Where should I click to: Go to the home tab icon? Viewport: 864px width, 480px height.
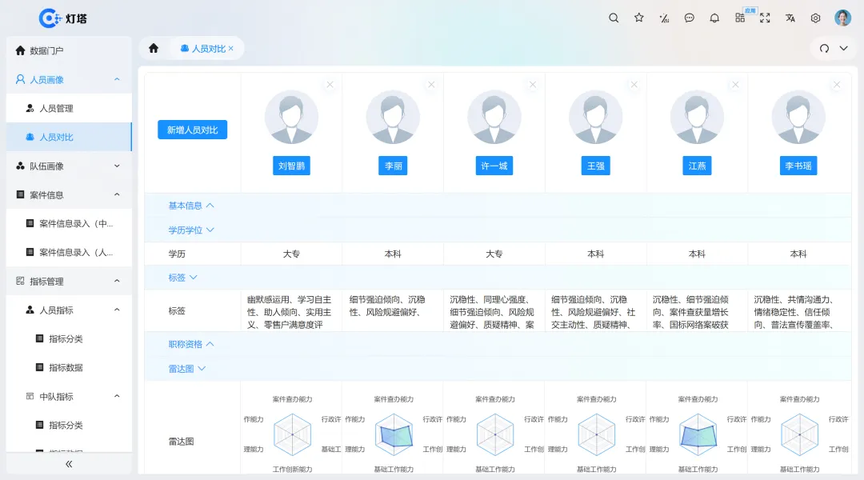(153, 48)
